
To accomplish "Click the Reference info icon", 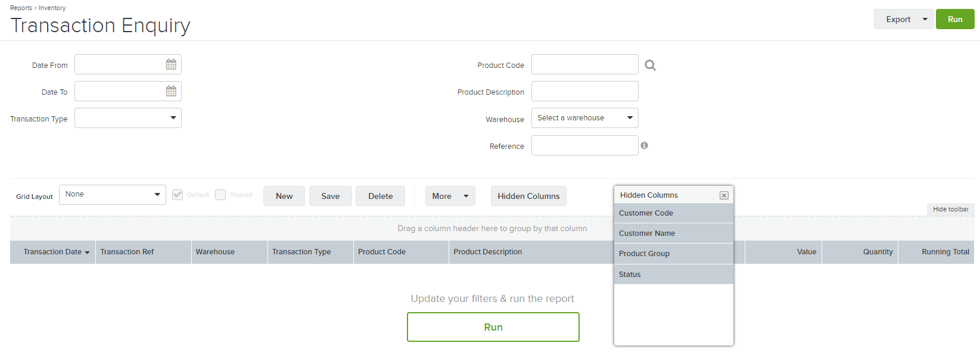I will coord(644,145).
